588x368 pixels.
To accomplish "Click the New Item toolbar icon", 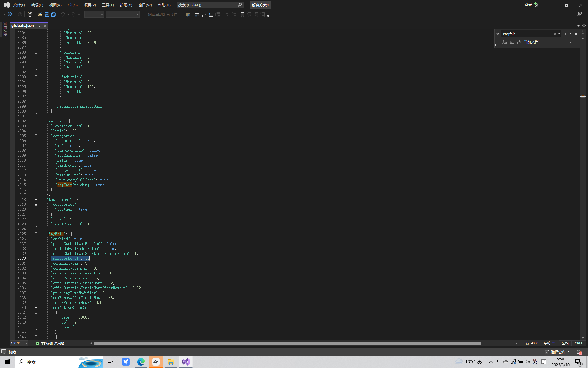I will click(30, 14).
